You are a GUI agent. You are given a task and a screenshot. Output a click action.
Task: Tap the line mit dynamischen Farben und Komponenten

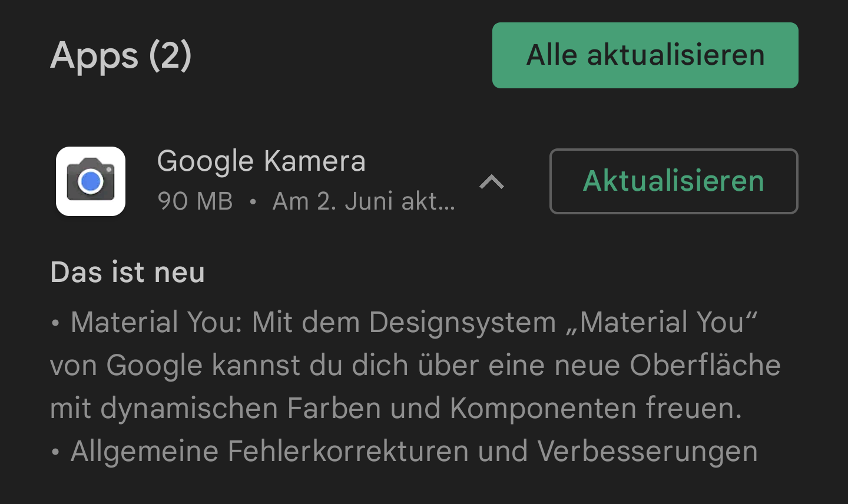click(x=396, y=408)
